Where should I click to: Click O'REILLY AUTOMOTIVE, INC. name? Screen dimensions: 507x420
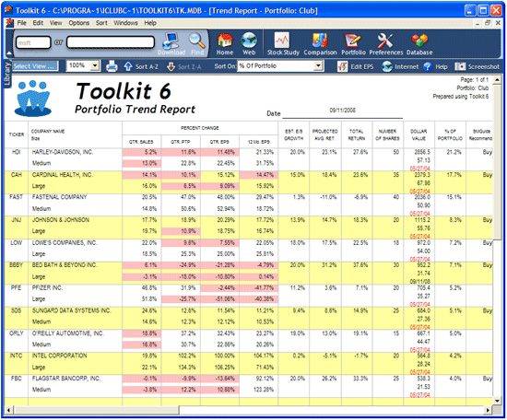[68, 333]
